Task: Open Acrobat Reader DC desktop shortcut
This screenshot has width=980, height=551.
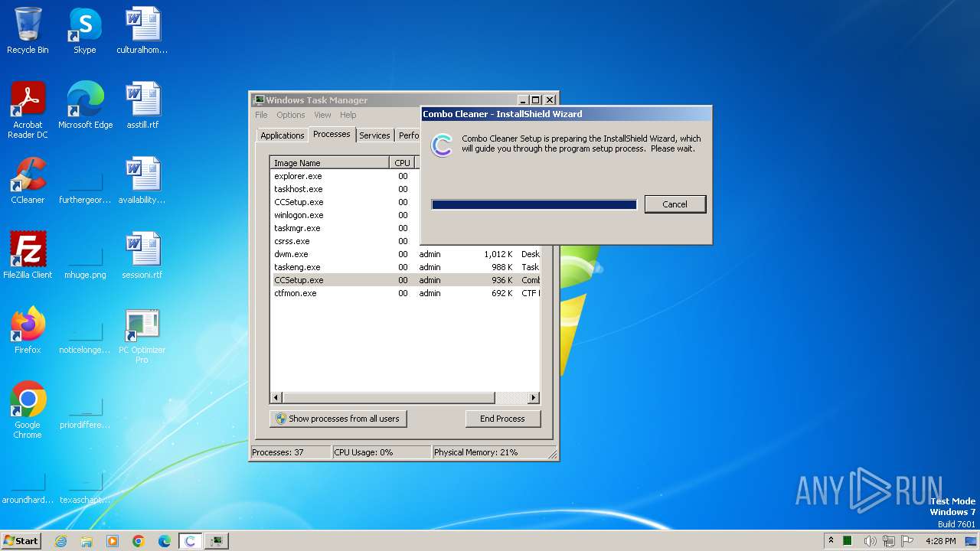Action: pyautogui.click(x=28, y=109)
